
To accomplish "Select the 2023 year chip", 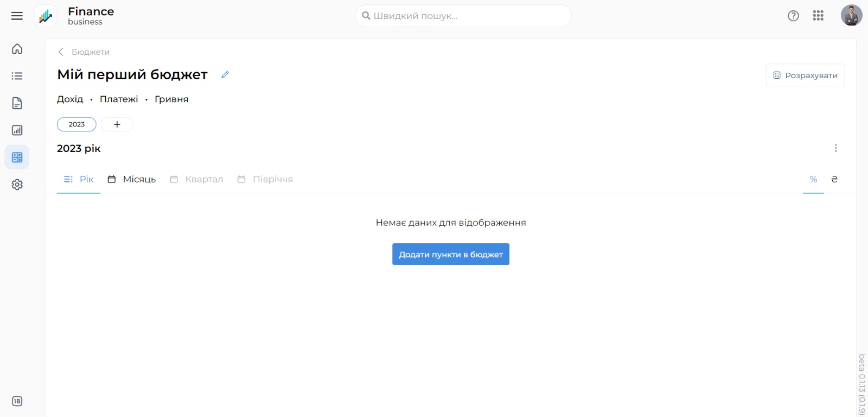I will [76, 124].
